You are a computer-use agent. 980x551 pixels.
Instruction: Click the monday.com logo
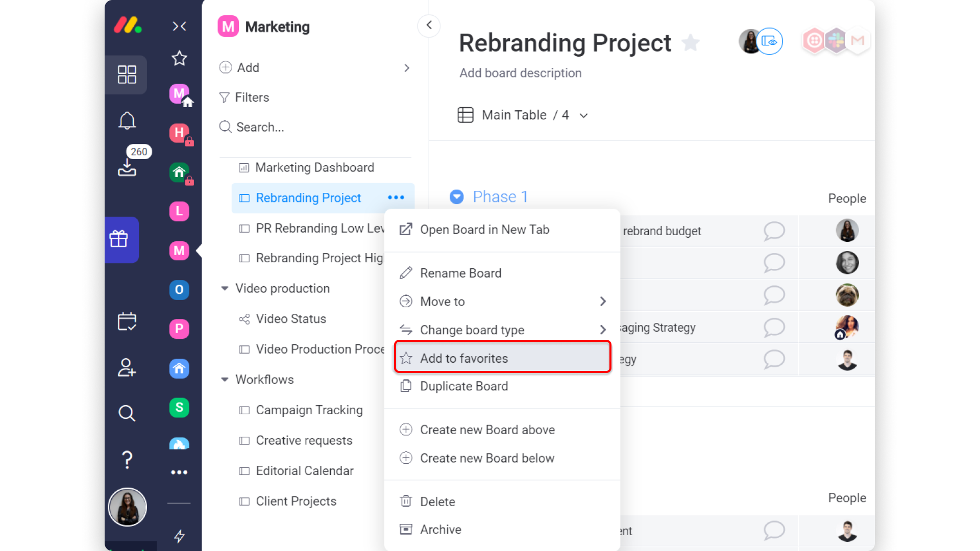127,25
